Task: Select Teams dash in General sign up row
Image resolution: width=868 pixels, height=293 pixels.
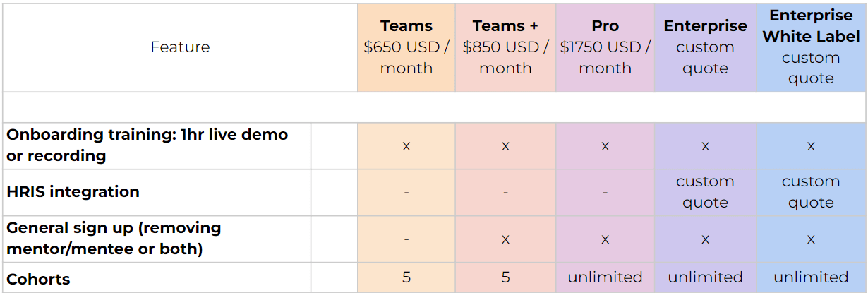Action: pos(406,239)
